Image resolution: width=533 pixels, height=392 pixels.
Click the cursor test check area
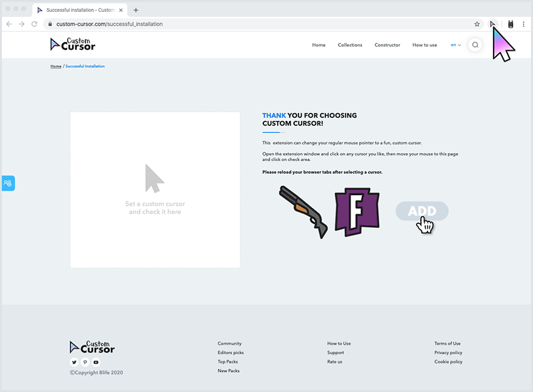coord(155,189)
